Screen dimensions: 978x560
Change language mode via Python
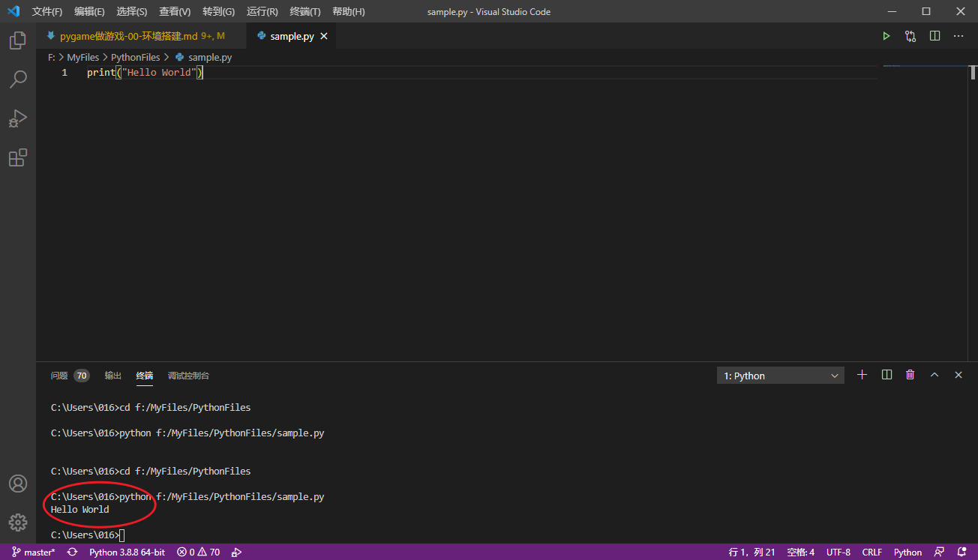click(x=907, y=553)
